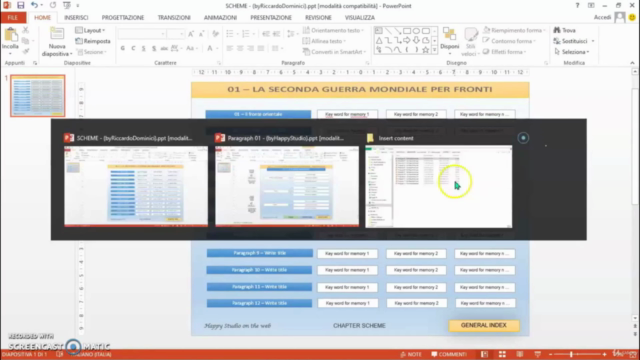
Task: Switch to the PRESENTAZIONE tab
Action: 271,18
